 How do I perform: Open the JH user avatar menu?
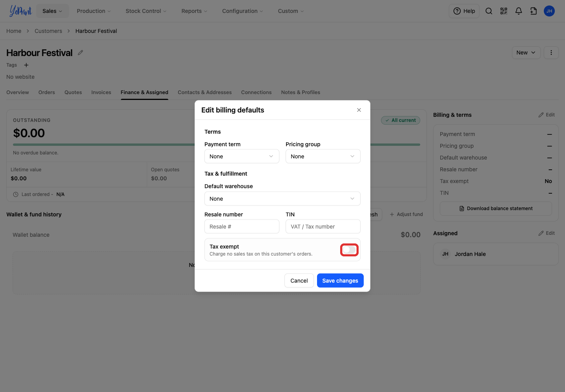[x=549, y=11]
